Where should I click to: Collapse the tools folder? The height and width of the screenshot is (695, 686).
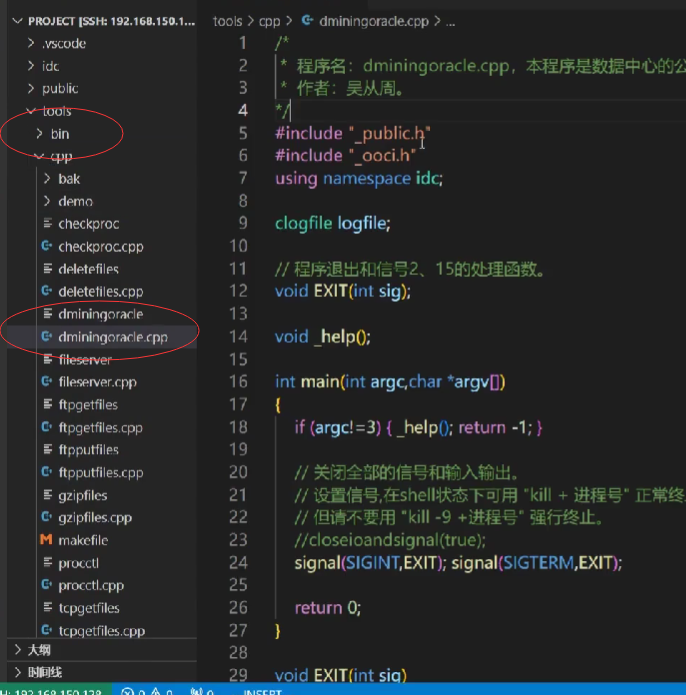31,111
